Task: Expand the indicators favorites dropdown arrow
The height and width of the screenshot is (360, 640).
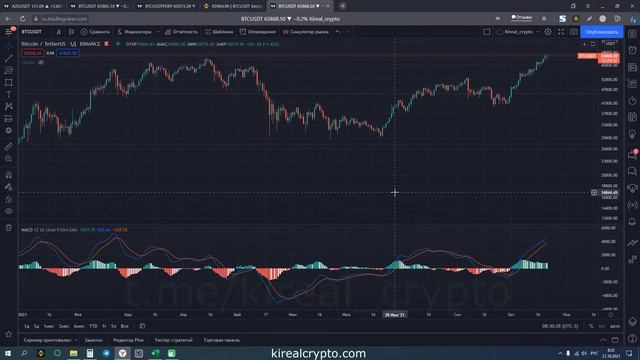Action: click(x=158, y=31)
